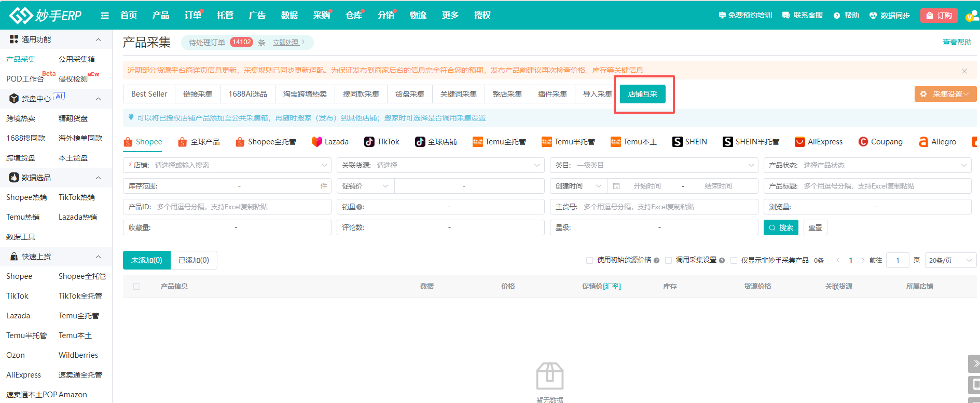Enable 使用初始货源价格 checkbox

(x=589, y=260)
